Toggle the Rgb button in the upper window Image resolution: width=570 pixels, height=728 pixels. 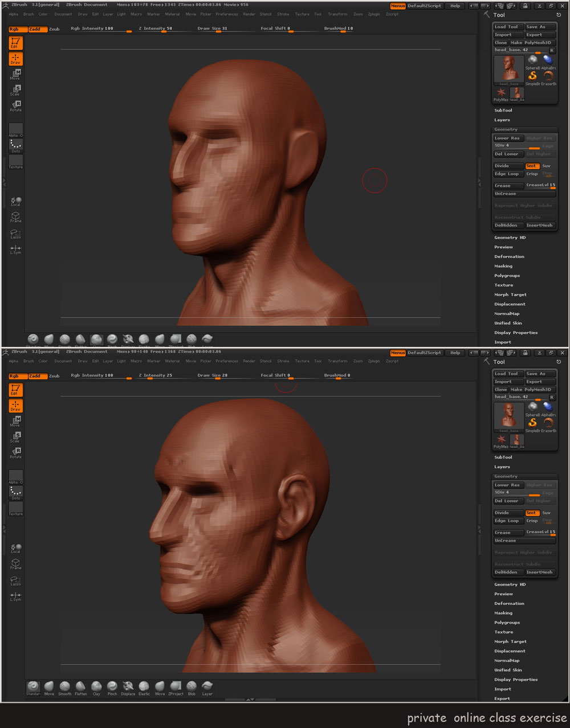[x=18, y=29]
